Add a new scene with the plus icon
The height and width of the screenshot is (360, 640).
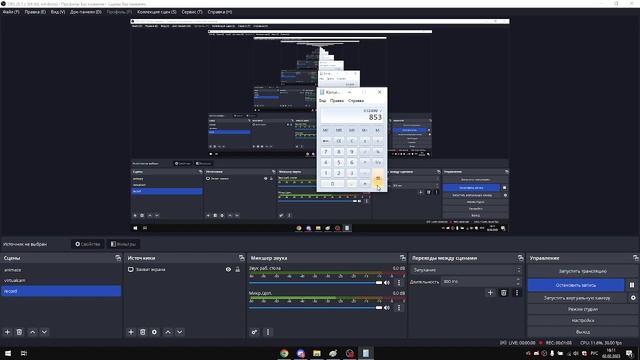tap(7, 332)
